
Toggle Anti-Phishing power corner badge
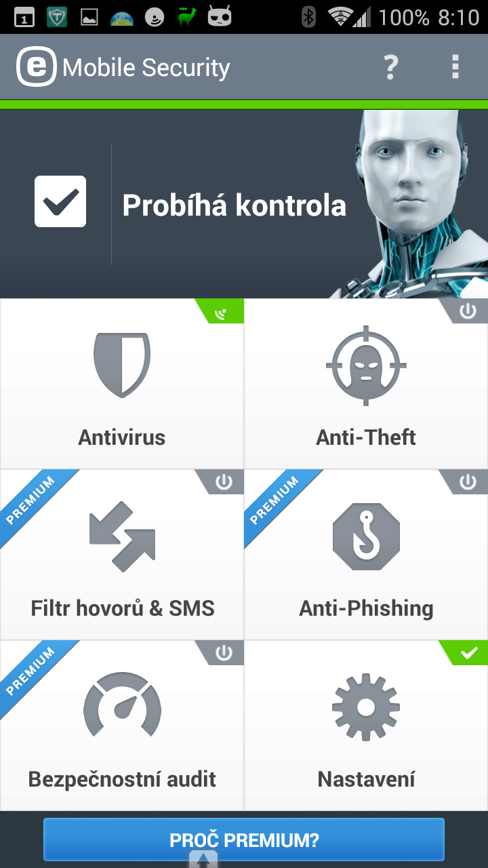tap(468, 481)
